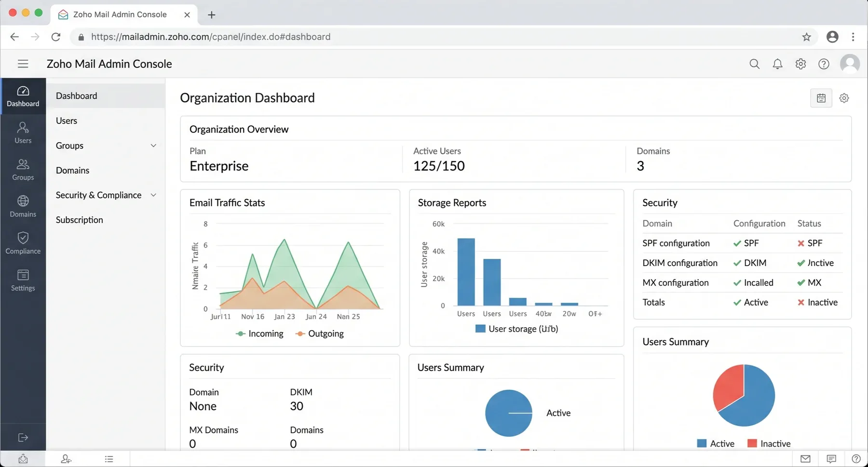Select Dashboard in the navigation list
This screenshot has height=467, width=868.
click(x=106, y=96)
